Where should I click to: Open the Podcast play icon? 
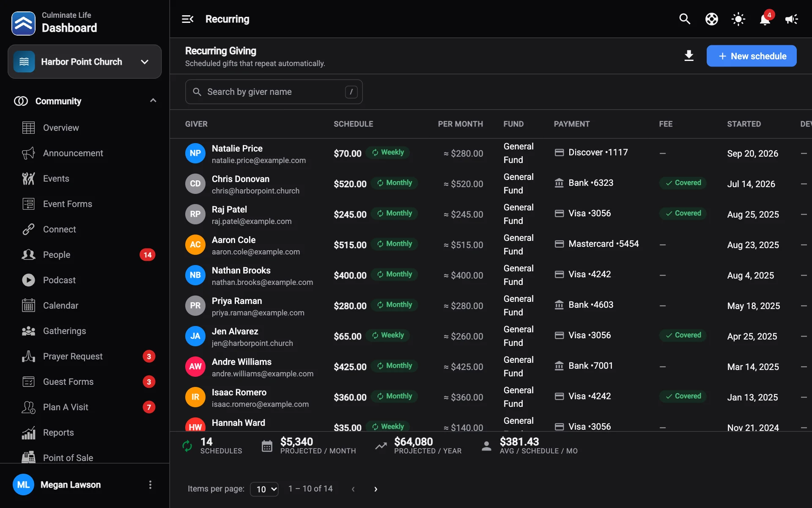pos(28,280)
